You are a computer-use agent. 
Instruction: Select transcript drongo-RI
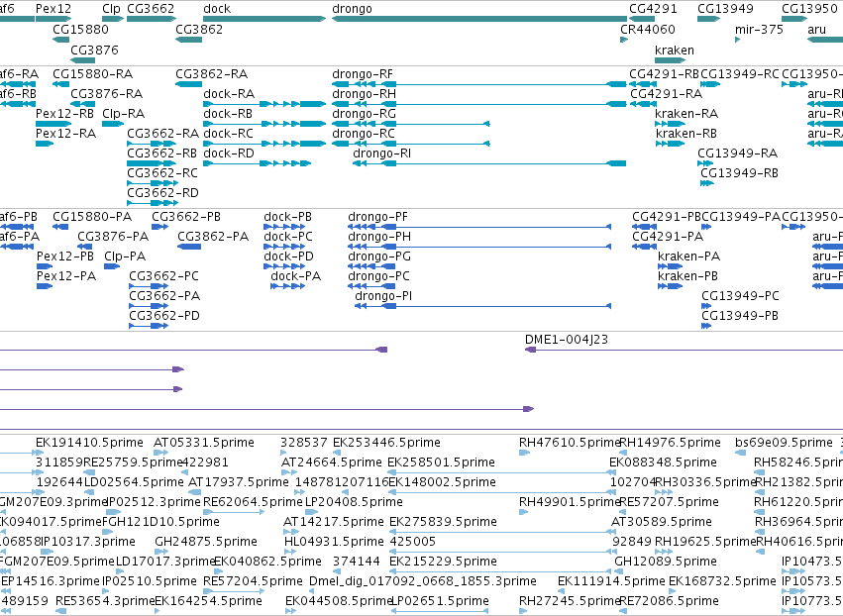(489, 163)
